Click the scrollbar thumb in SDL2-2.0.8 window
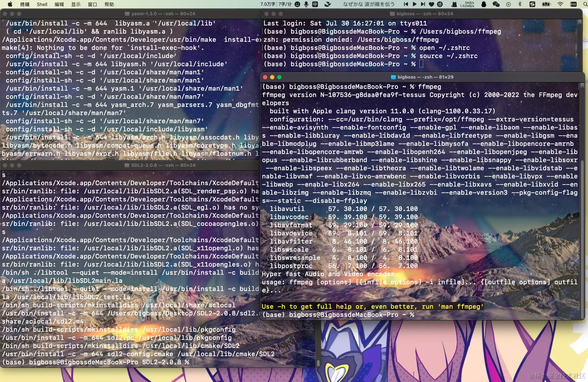The height and width of the screenshot is (382, 588). point(318,363)
